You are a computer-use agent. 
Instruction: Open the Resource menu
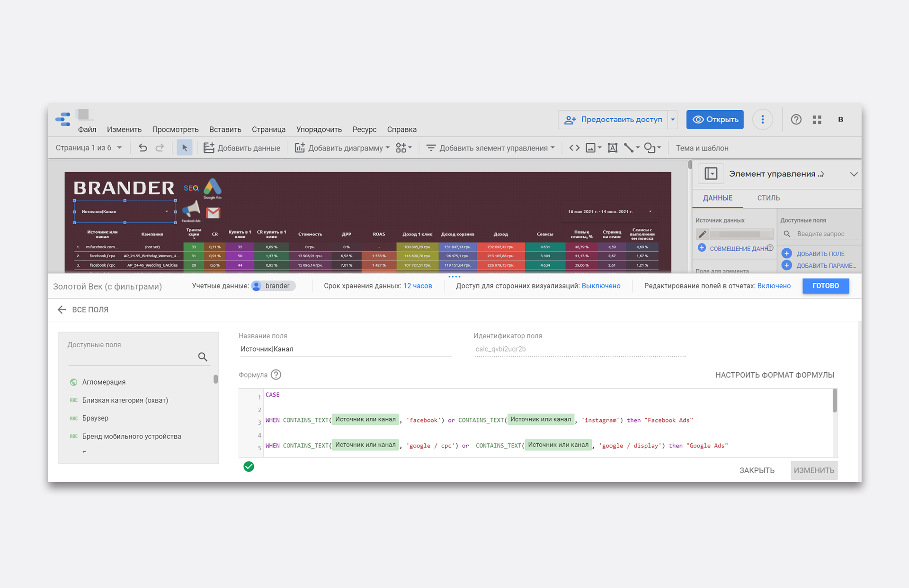click(x=364, y=130)
